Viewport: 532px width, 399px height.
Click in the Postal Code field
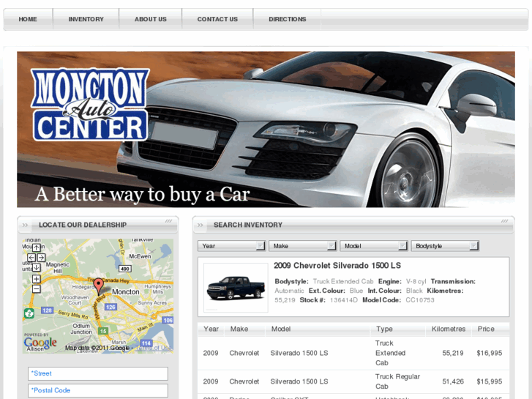tap(98, 390)
